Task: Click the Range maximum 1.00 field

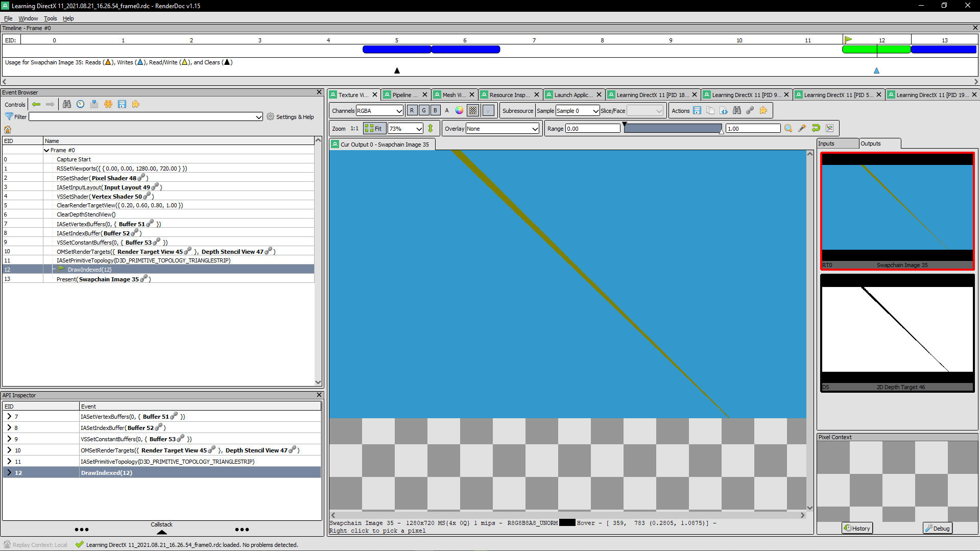Action: point(753,129)
